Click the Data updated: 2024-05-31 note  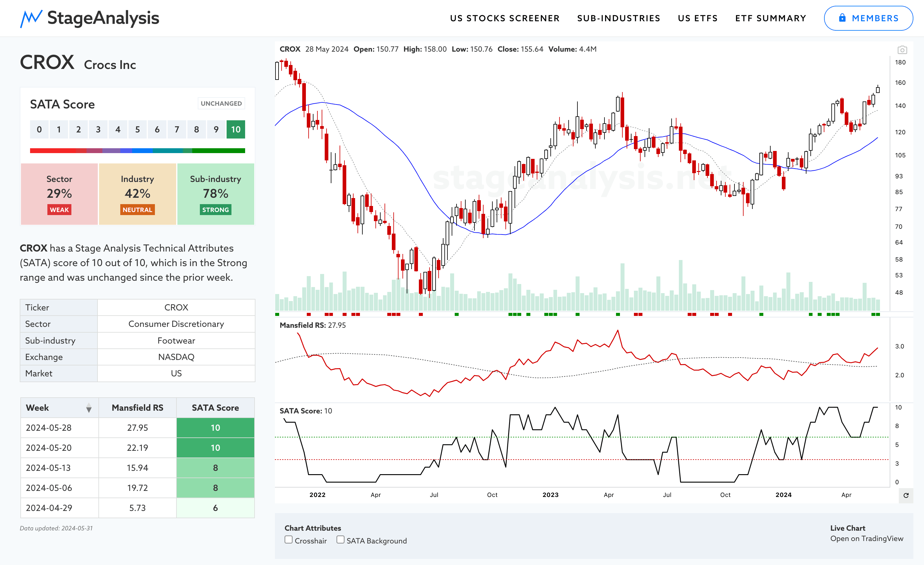tap(56, 528)
